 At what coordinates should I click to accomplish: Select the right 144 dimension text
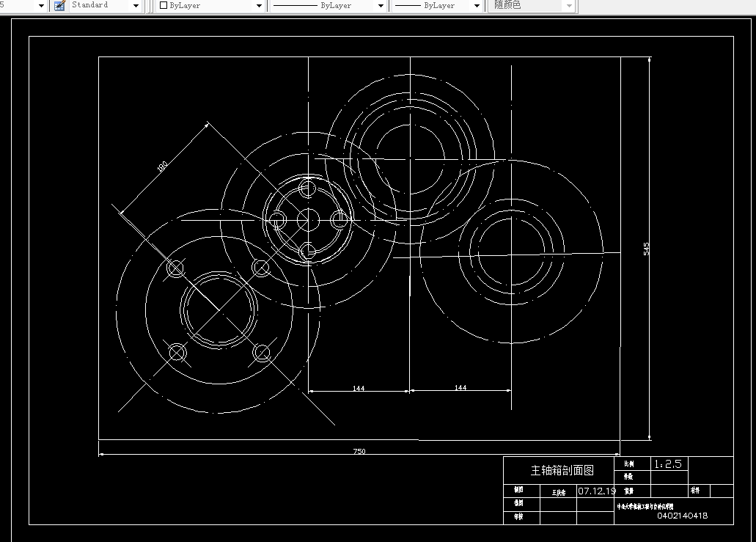(460, 388)
